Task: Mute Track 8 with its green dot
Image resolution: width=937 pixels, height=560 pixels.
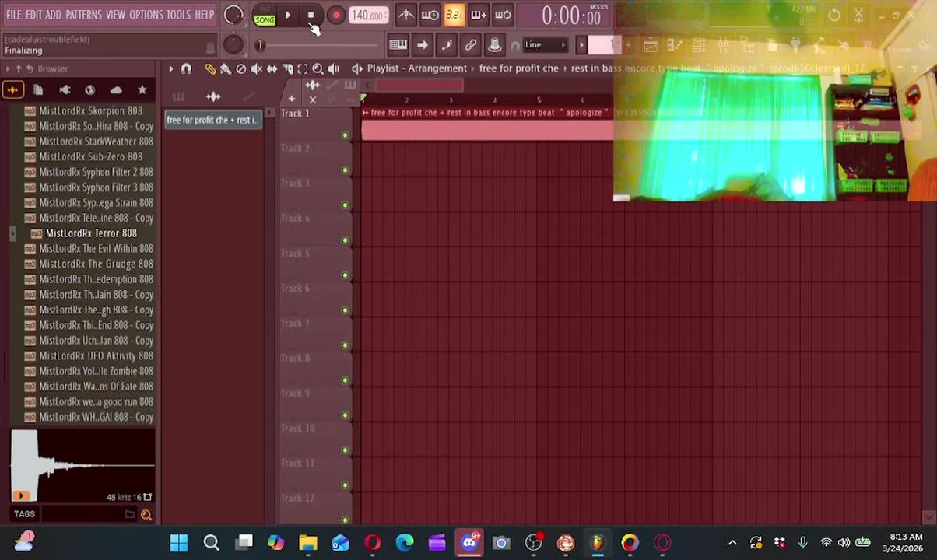Action: (345, 380)
